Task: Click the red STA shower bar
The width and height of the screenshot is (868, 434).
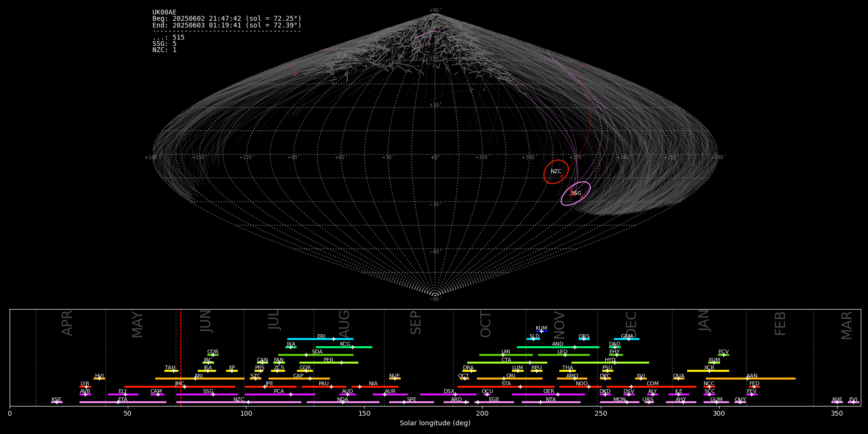Action: click(x=506, y=387)
